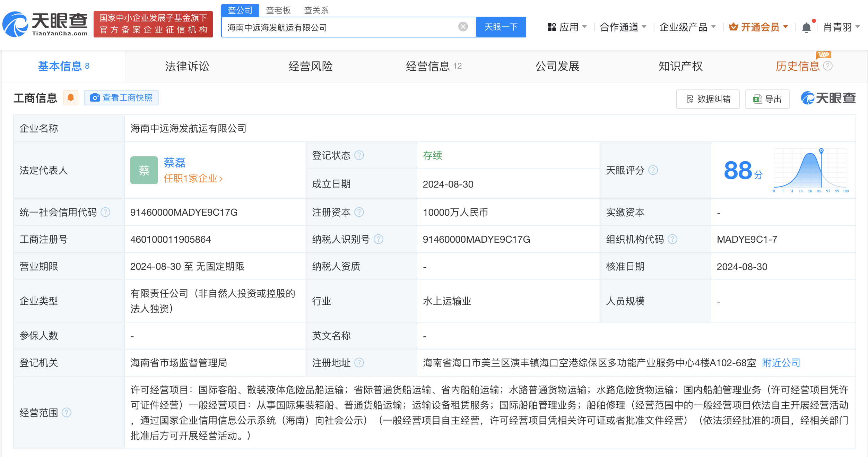Open the notification bell icon
This screenshot has width=868, height=457.
[807, 27]
